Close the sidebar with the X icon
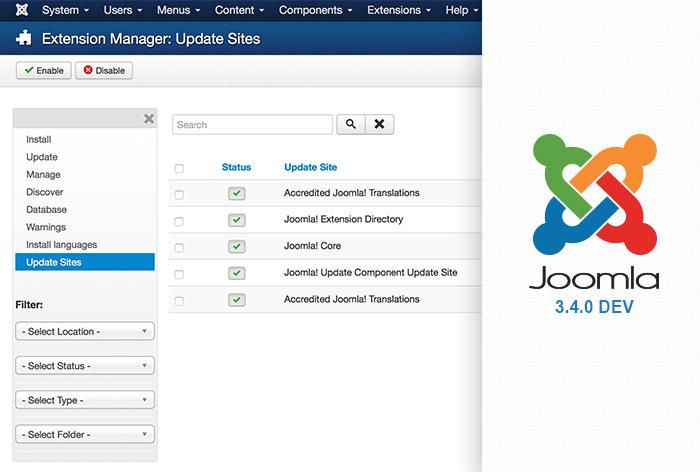700x472 pixels. pyautogui.click(x=149, y=118)
